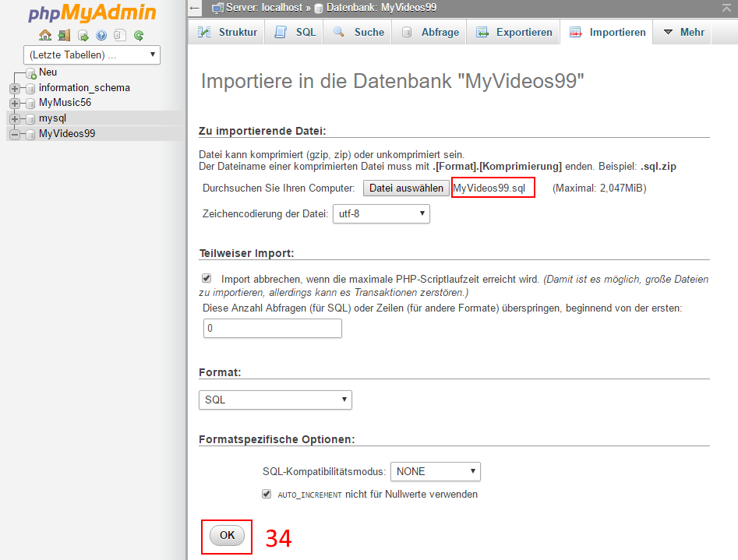Click the OK button to import
The image size is (738, 560).
coord(227,535)
